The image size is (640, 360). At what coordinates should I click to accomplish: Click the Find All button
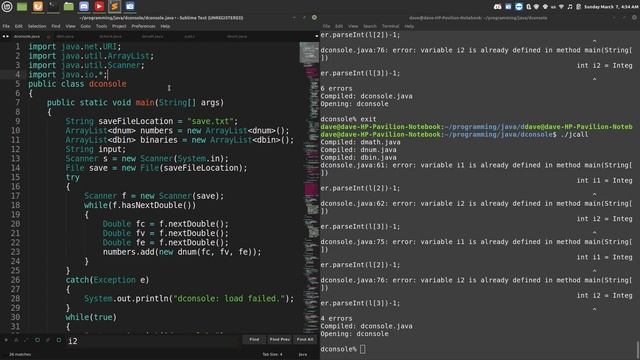click(305, 340)
